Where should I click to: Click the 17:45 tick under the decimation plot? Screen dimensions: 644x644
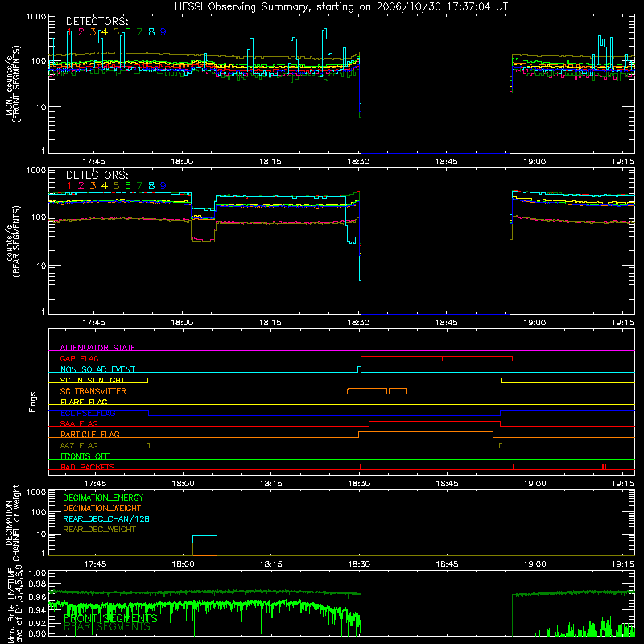tap(95, 564)
